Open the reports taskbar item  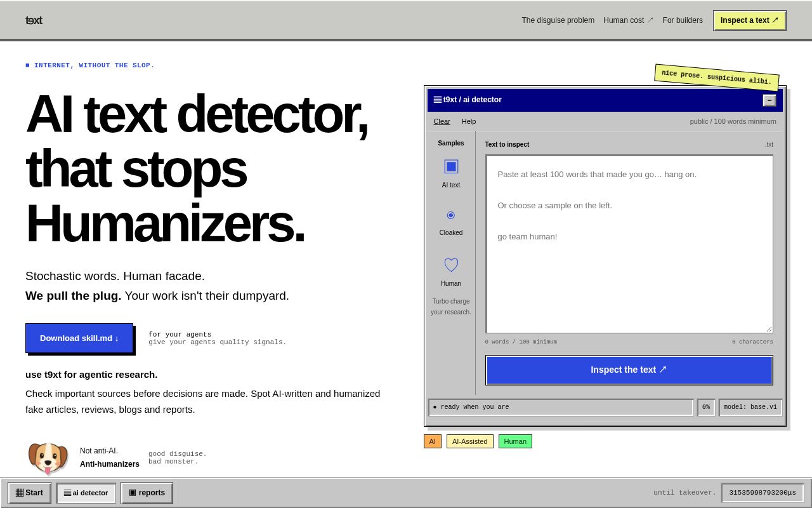point(147,493)
